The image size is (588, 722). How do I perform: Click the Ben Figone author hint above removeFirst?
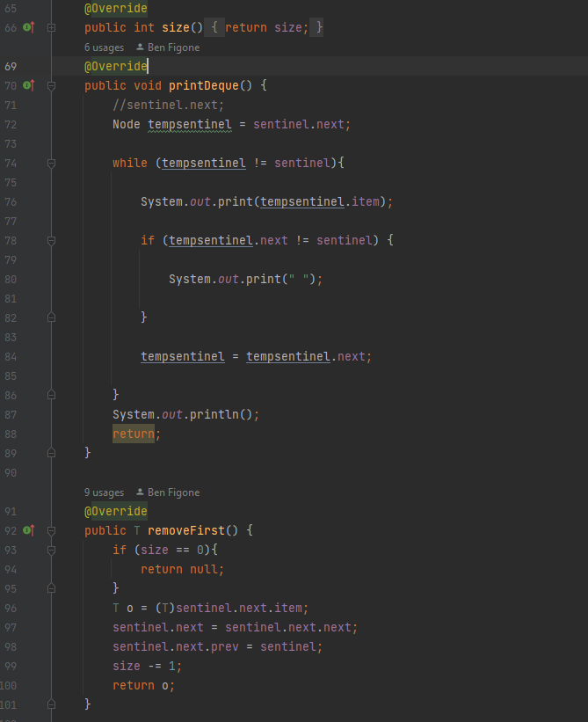click(x=173, y=492)
